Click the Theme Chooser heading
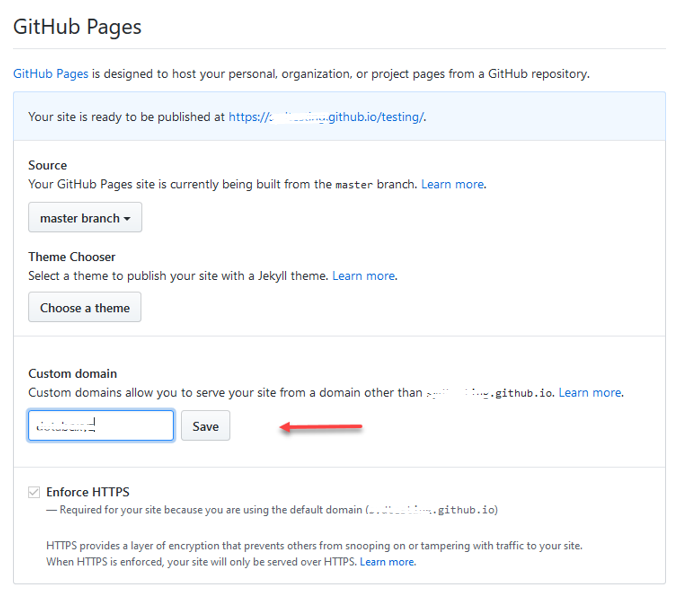 click(72, 257)
